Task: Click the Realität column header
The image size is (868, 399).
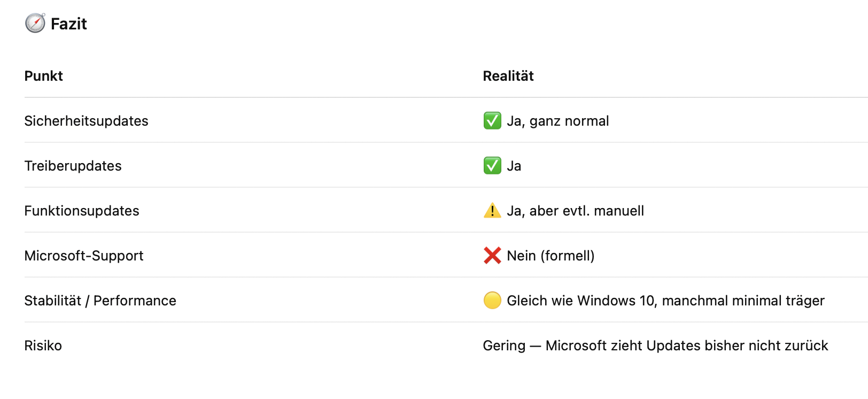Action: (x=508, y=76)
